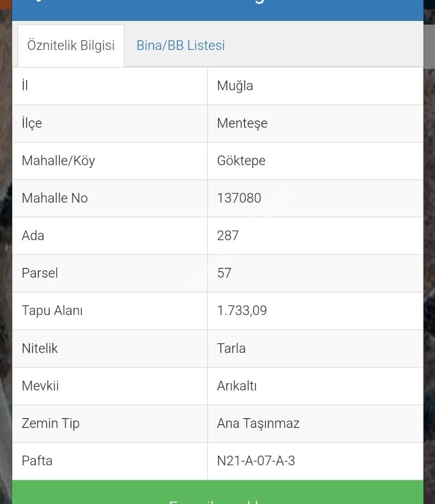Click the Tapu Alanı row label

tap(52, 311)
